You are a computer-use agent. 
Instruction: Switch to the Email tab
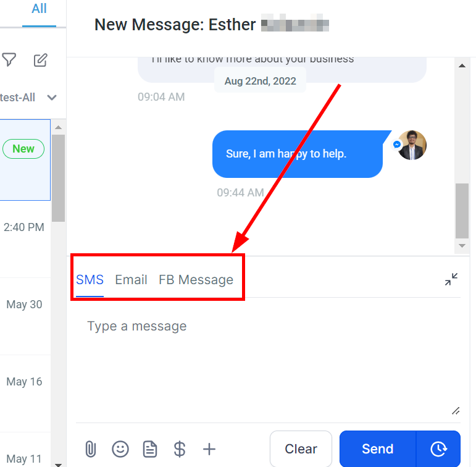tap(131, 280)
